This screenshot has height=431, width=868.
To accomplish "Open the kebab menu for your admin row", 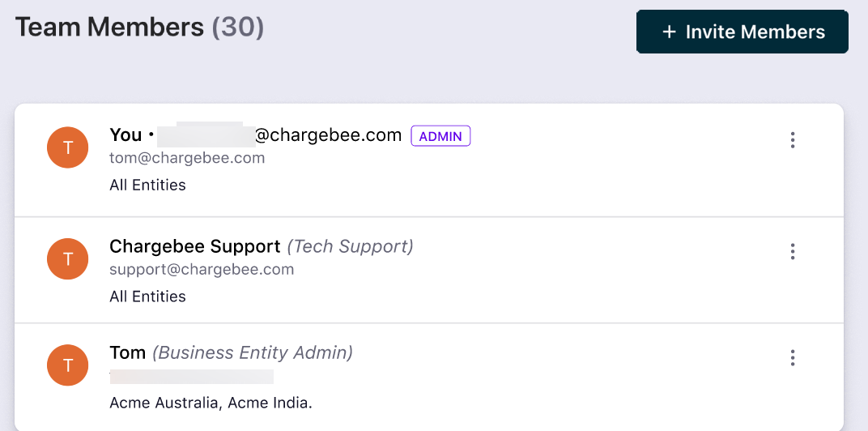I will [792, 140].
